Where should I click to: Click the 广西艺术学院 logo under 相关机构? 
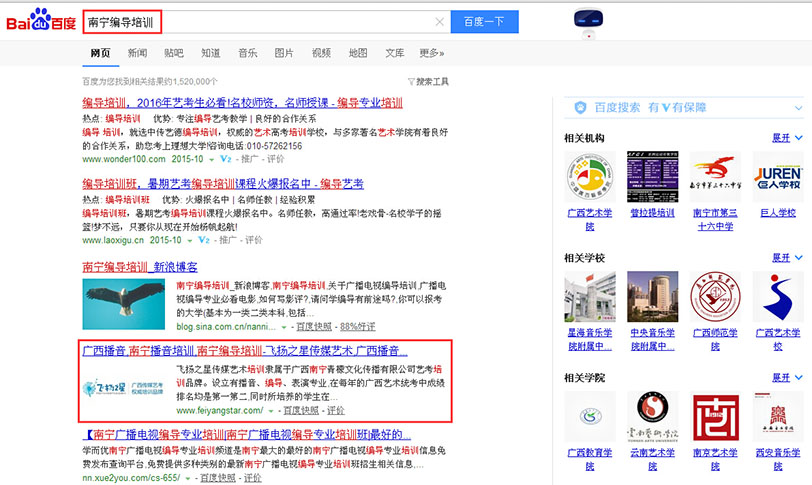click(590, 177)
